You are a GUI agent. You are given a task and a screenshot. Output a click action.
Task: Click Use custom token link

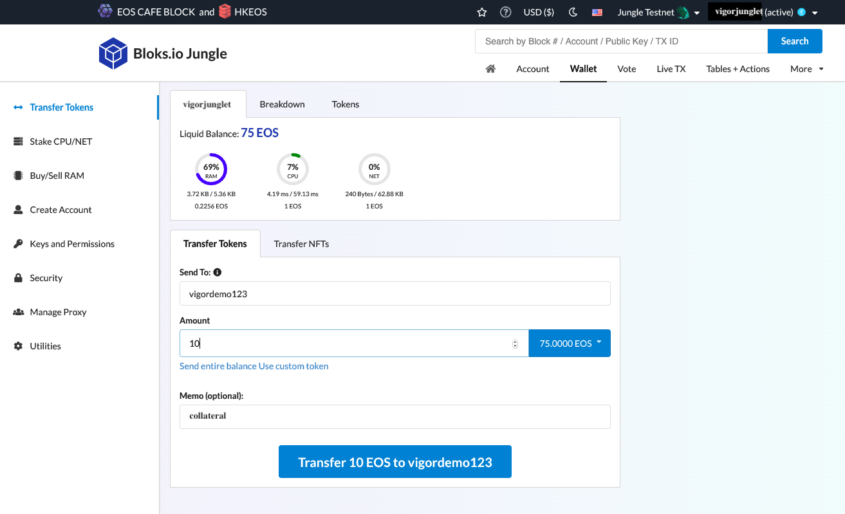[293, 366]
